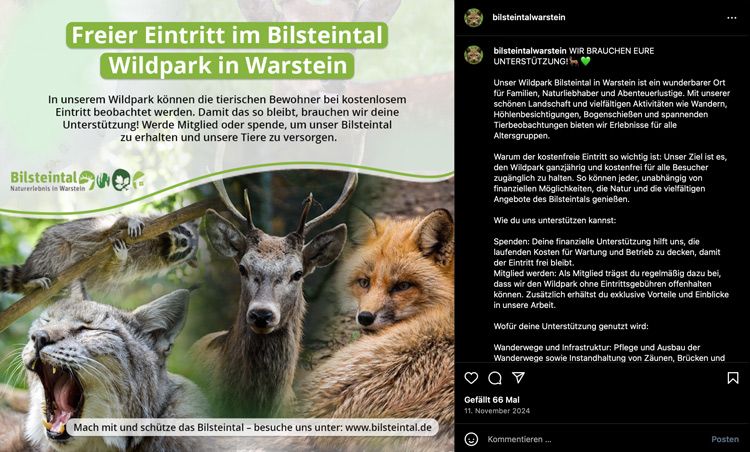The width and height of the screenshot is (750, 452).
Task: Open bilsteintalwarstein username in caption
Action: pyautogui.click(x=530, y=51)
